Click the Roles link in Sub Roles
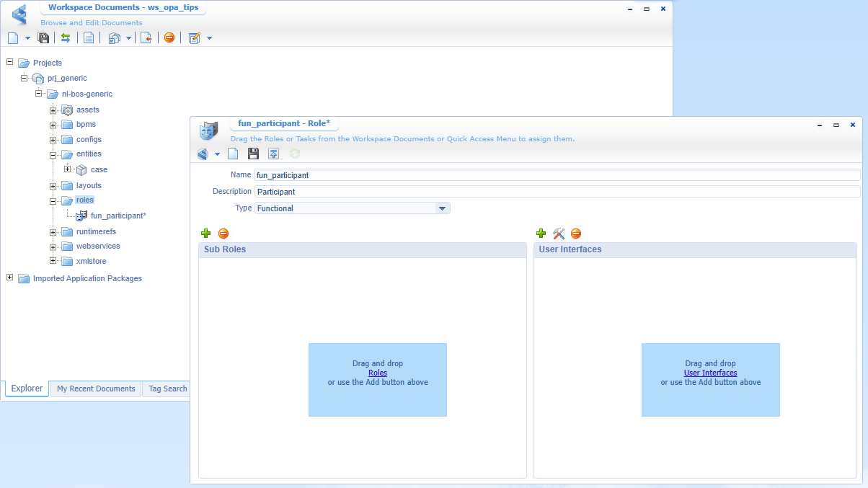This screenshot has width=868, height=488. (x=377, y=373)
